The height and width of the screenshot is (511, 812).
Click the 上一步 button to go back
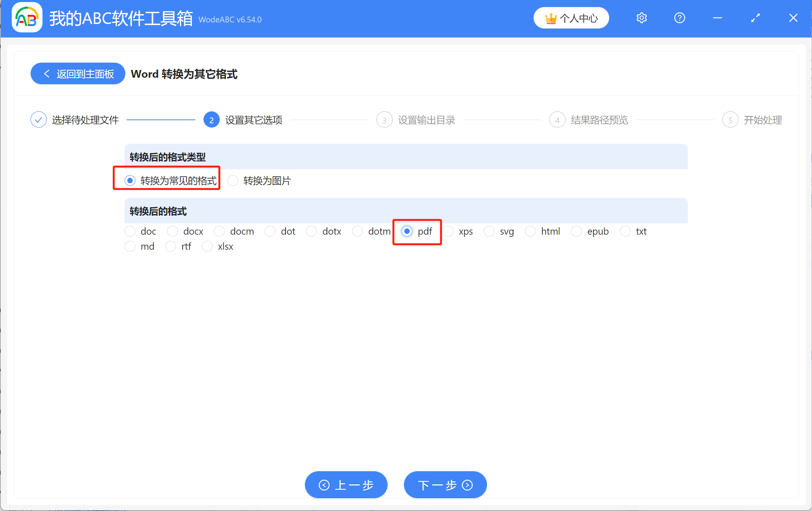click(346, 485)
